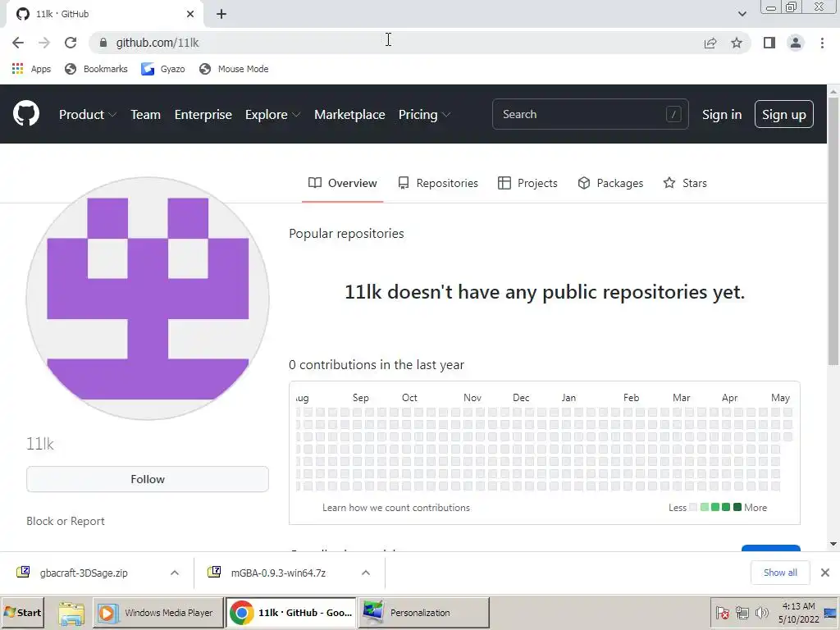
Task: Open the Gyazo bookmark
Action: (x=163, y=69)
